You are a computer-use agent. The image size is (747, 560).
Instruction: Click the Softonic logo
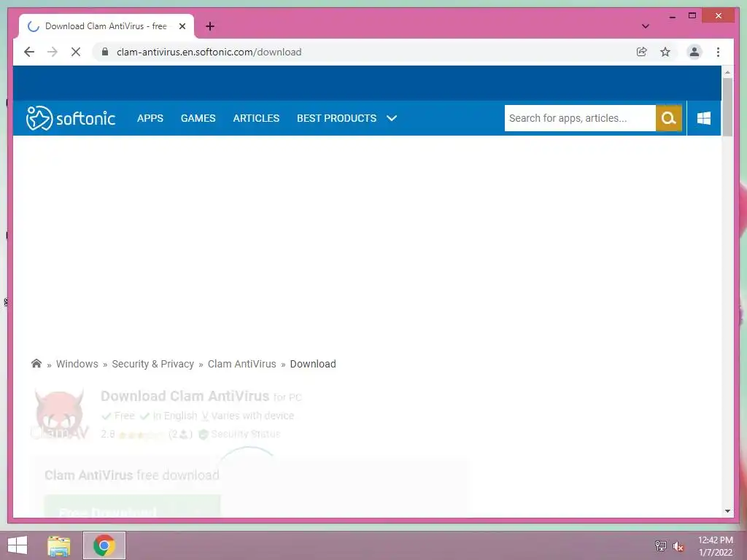coord(71,118)
